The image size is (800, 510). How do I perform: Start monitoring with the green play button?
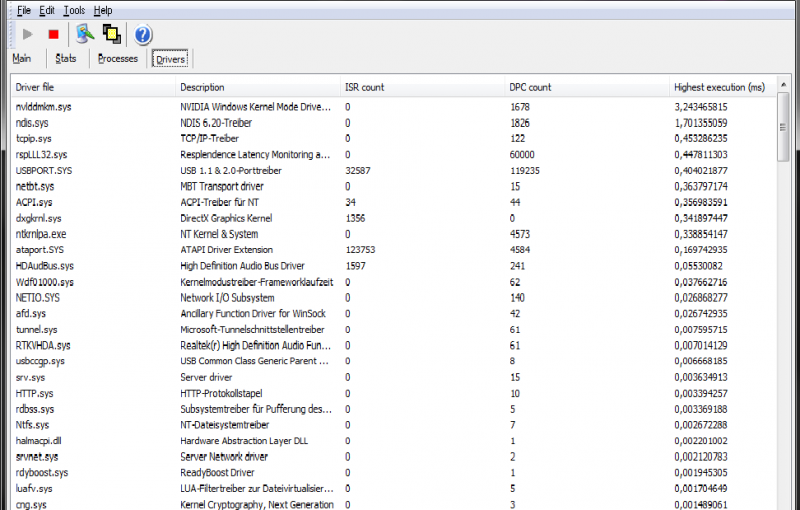(28, 35)
